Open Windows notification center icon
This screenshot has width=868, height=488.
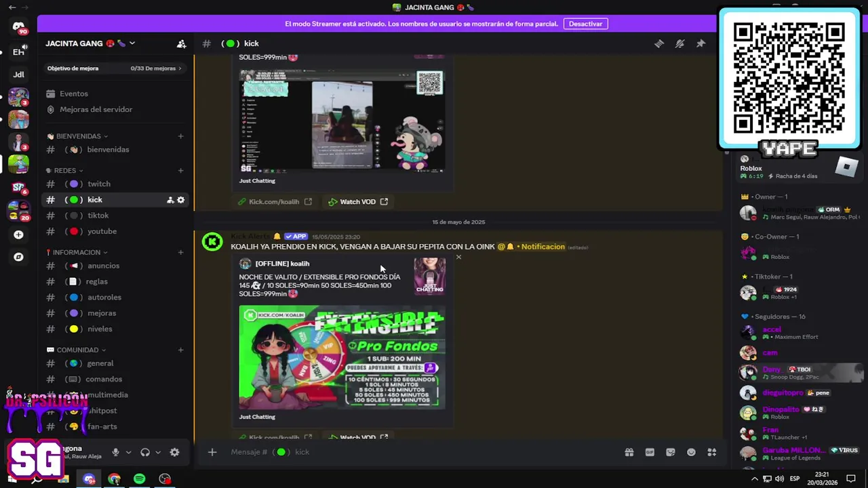[850, 479]
